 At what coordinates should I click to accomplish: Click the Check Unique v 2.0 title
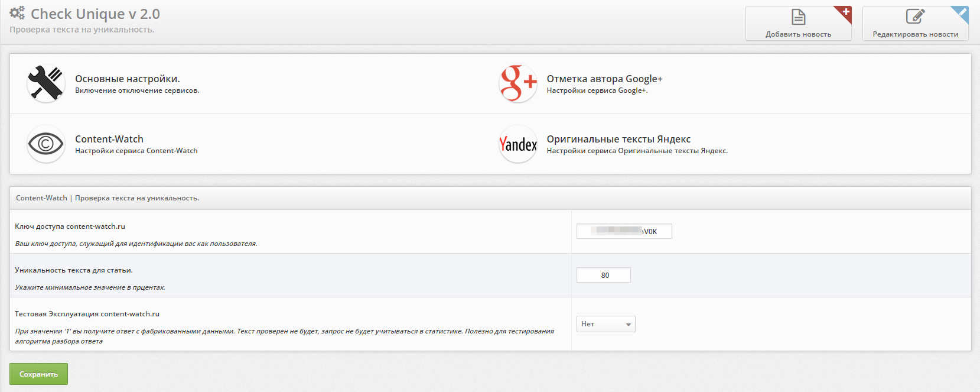[95, 14]
